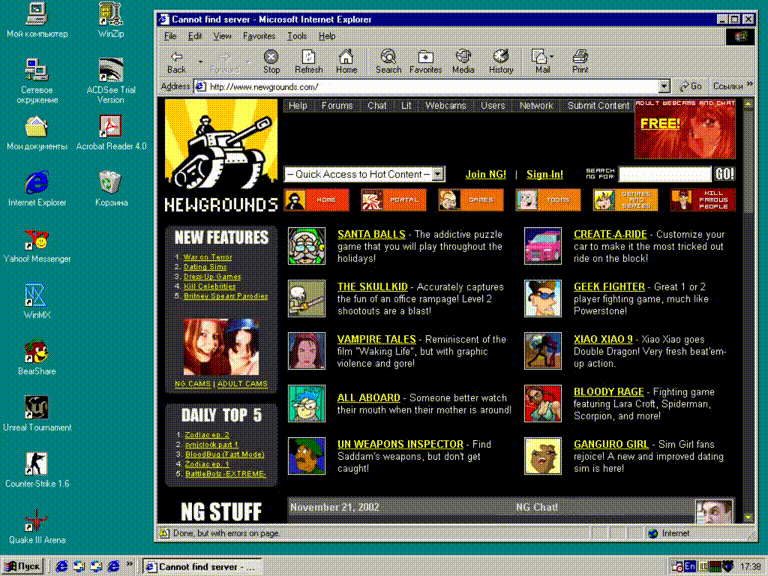The height and width of the screenshot is (576, 768).
Task: Click the GAMES section button
Action: pos(471,200)
